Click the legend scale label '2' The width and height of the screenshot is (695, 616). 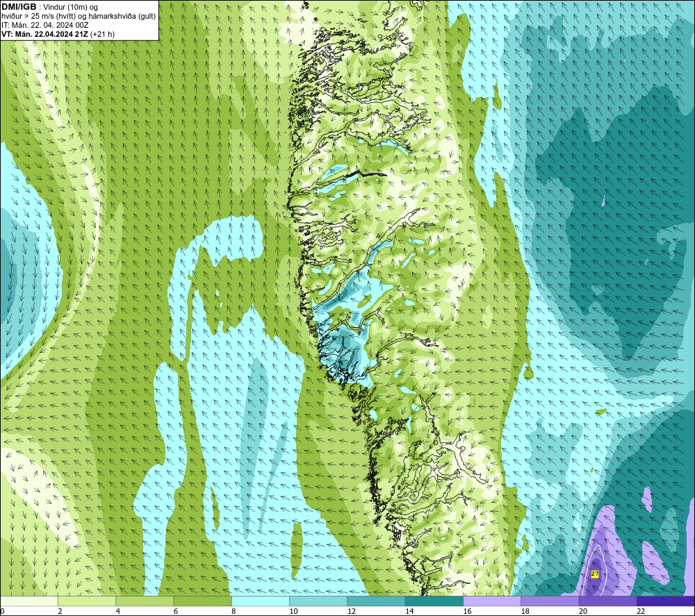click(60, 611)
